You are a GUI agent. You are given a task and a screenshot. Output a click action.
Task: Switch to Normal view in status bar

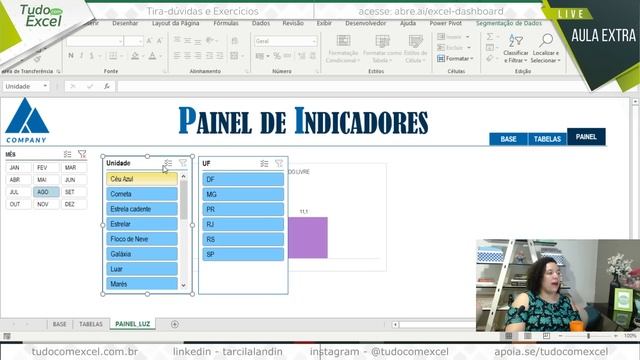tap(509, 336)
